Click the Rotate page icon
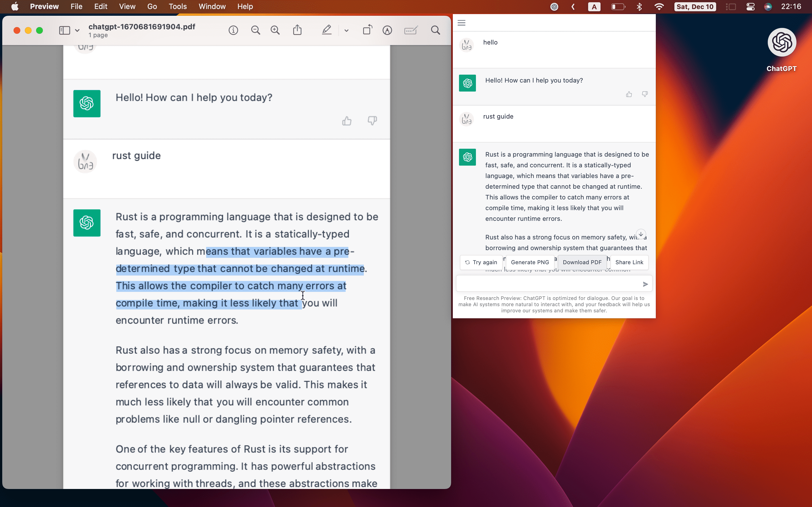 (367, 30)
